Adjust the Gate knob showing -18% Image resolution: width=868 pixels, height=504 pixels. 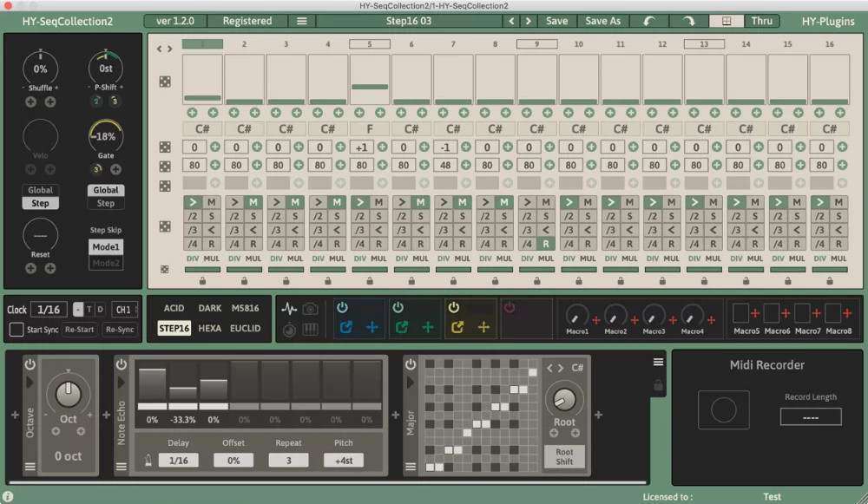[x=105, y=136]
